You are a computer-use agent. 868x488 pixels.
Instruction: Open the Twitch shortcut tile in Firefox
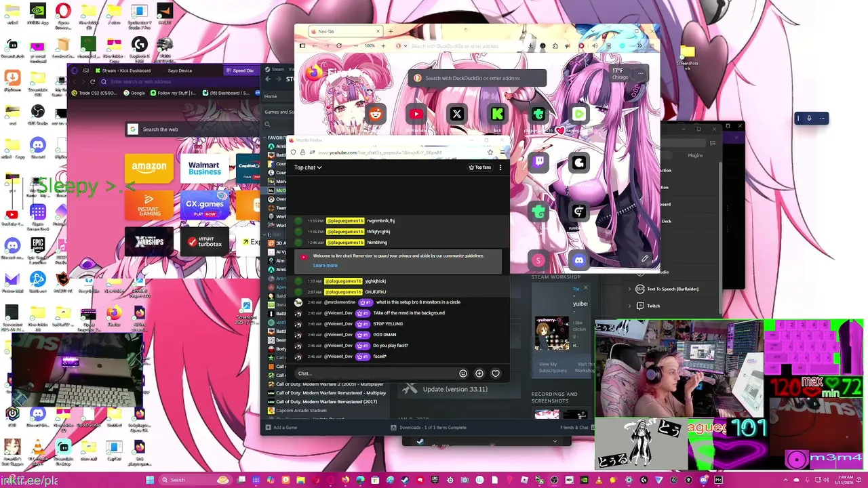pos(538,162)
